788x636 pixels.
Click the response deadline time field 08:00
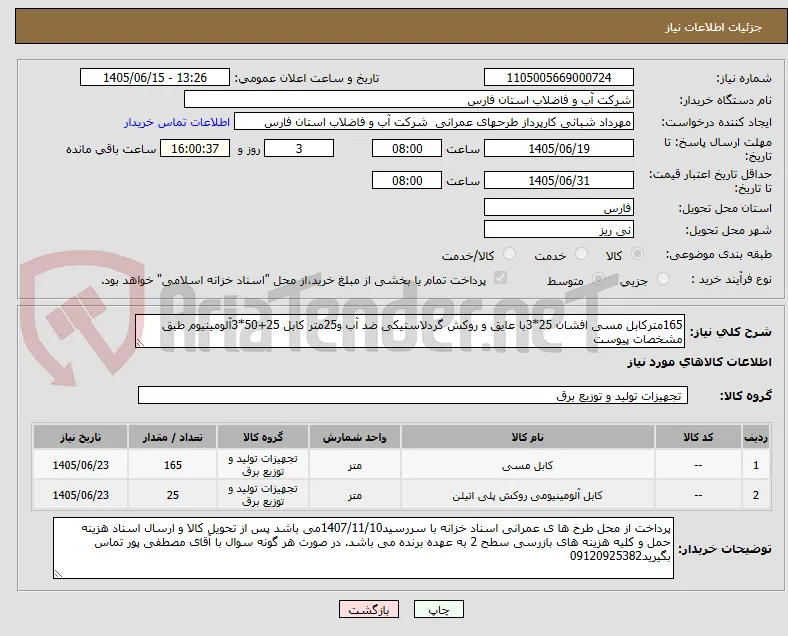(407, 148)
